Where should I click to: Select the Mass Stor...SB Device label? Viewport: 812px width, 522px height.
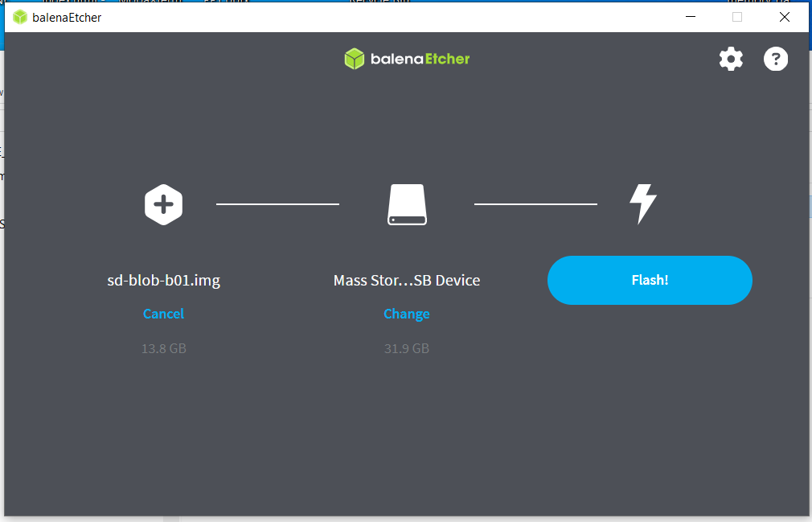tap(407, 280)
